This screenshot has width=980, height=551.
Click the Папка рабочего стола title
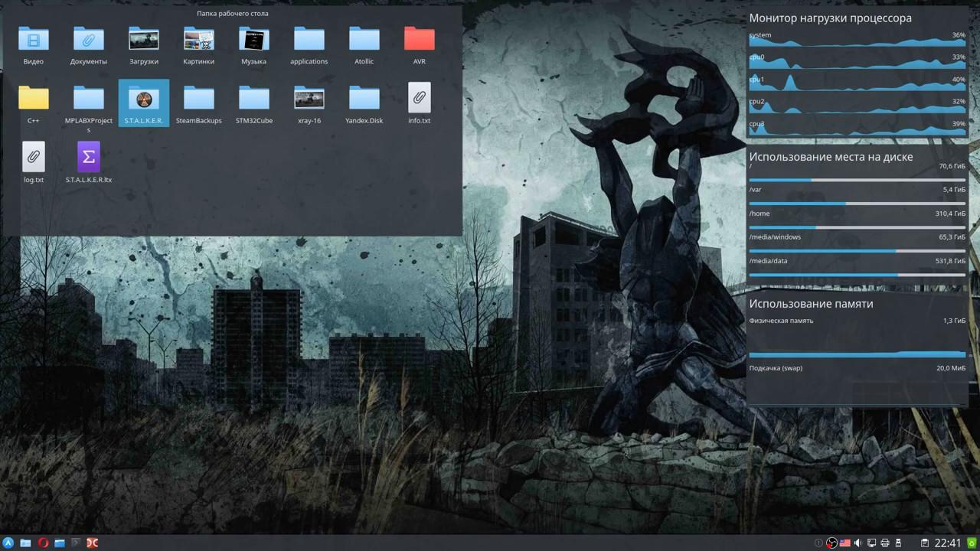click(233, 13)
